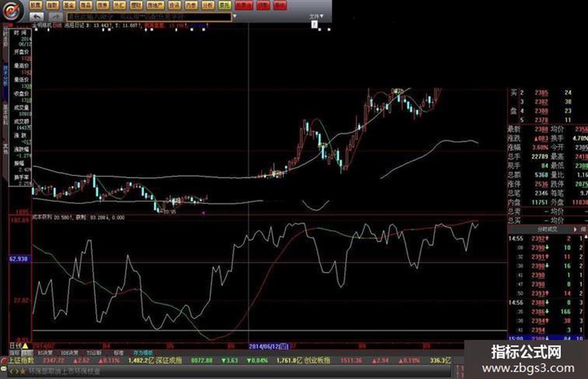This screenshot has width=588, height=379.
Task: Open the 环保部取消上市环保核查 news headline
Action: 65,372
